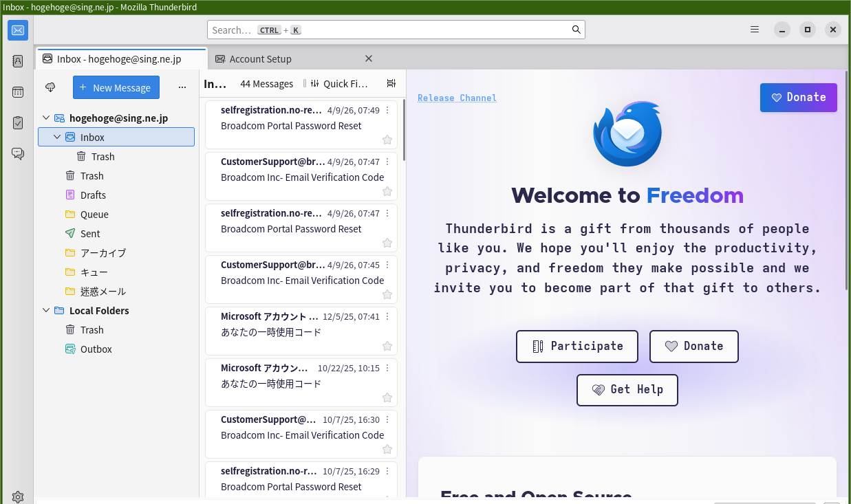Open the Calendar space
Image resolution: width=851 pixels, height=504 pixels.
18,92
